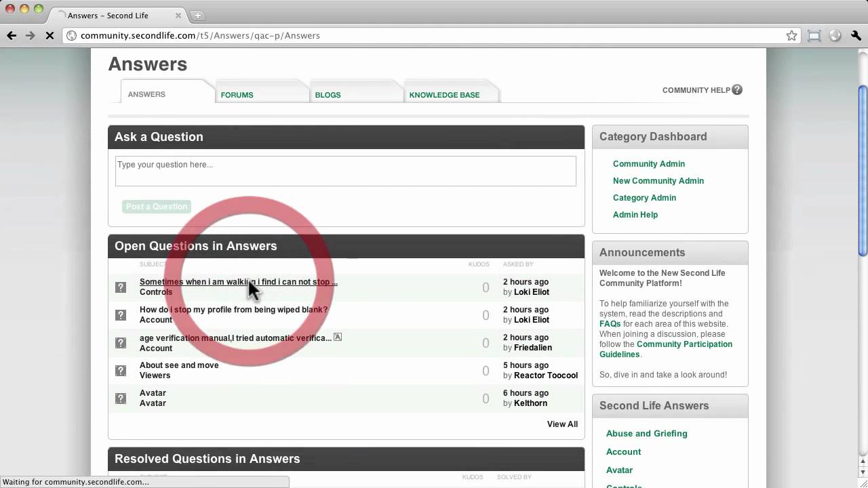The image size is (868, 488).
Task: Open the 'About see and move' question
Action: (x=179, y=365)
